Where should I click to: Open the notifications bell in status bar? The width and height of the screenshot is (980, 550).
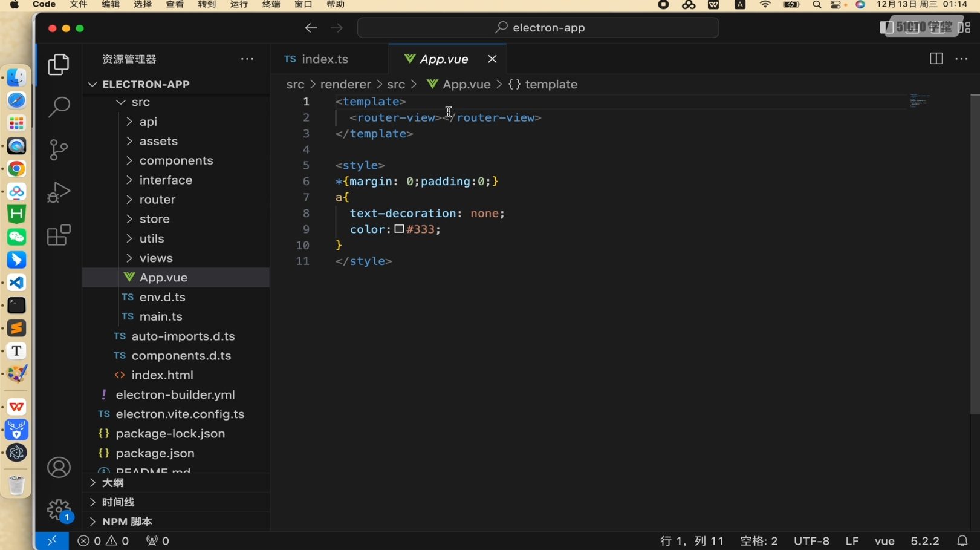(x=962, y=541)
